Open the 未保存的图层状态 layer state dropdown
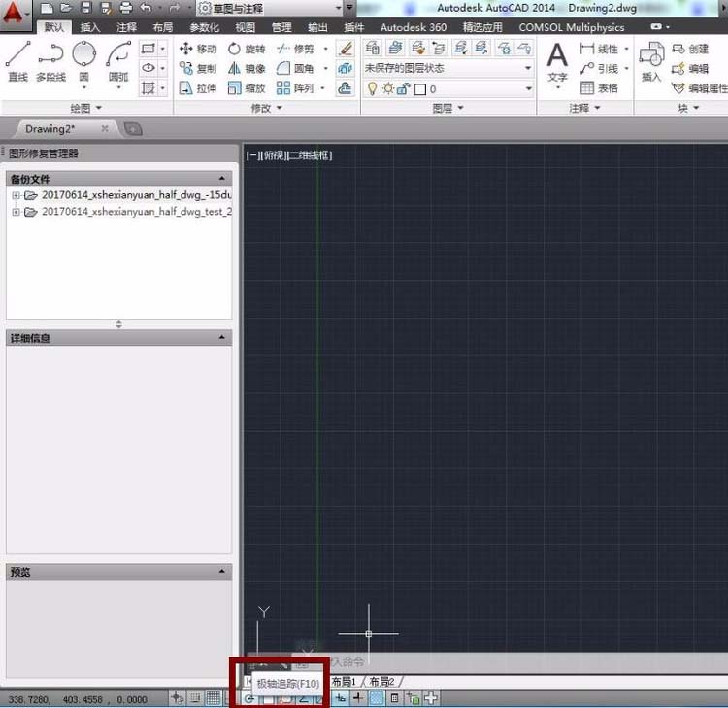Image resolution: width=728 pixels, height=708 pixels. 448,68
